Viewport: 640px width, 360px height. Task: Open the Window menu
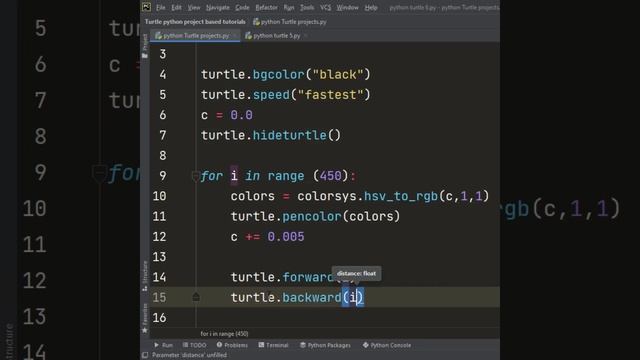347,7
